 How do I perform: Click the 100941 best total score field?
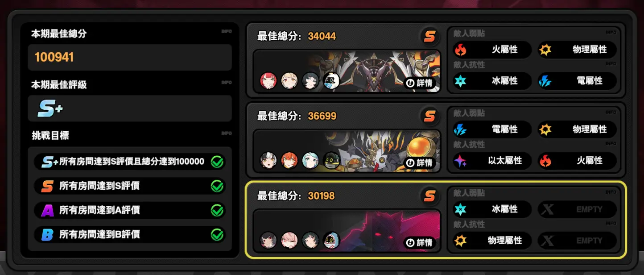point(130,57)
